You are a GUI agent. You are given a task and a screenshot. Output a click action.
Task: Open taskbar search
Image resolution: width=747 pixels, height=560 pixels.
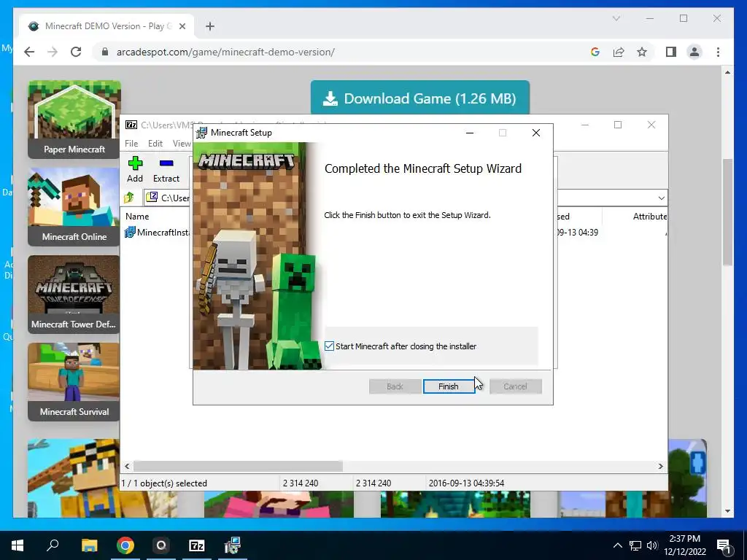(53, 545)
